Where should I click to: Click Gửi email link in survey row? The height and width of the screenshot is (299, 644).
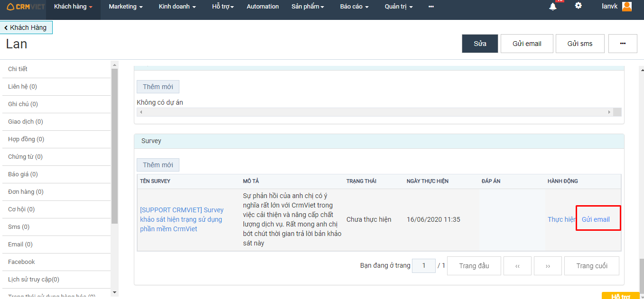click(x=596, y=219)
